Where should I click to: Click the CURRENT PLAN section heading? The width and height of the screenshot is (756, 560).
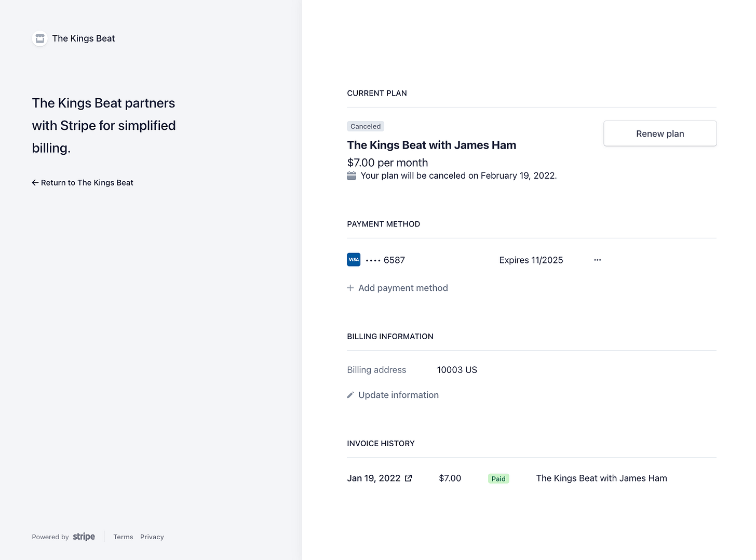377,94
